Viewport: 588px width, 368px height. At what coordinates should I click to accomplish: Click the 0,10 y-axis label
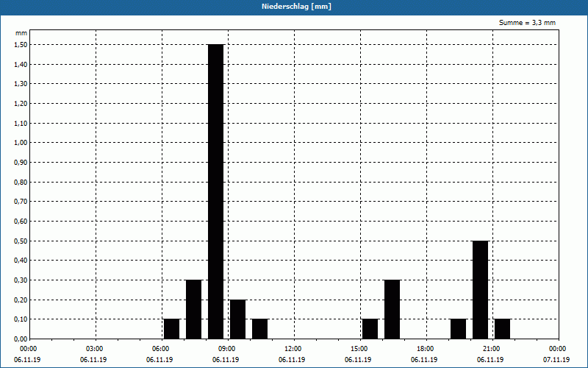pyautogui.click(x=21, y=319)
